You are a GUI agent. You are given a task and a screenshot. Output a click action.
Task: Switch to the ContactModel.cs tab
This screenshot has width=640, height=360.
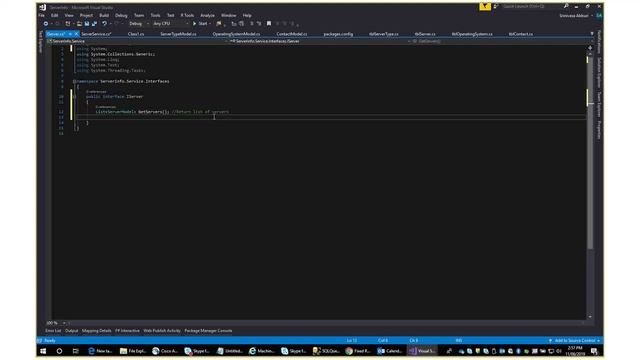tap(292, 34)
